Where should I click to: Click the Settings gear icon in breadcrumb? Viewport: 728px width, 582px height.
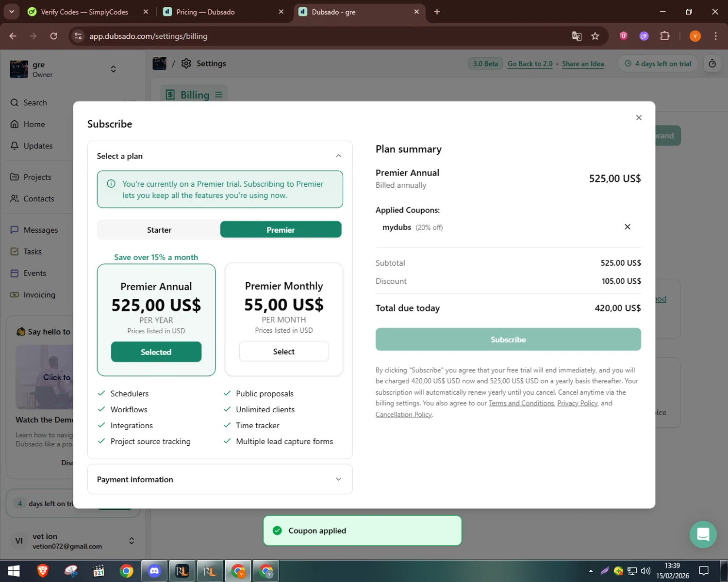click(186, 64)
